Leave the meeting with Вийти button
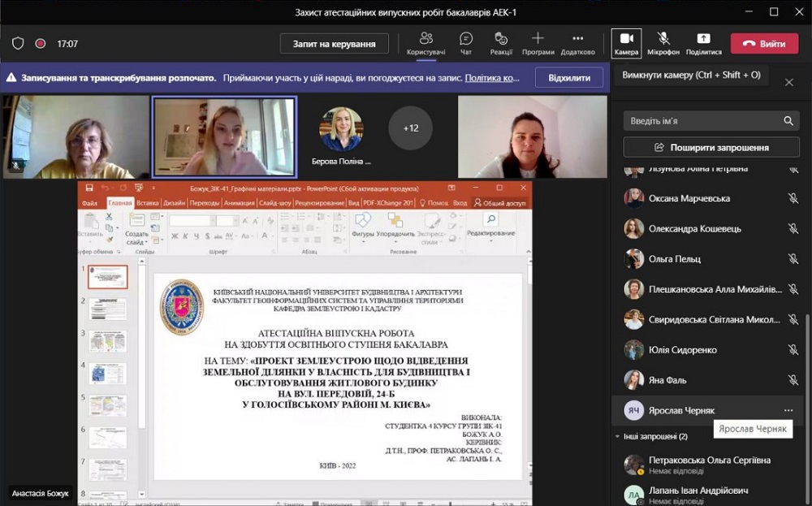 764,44
